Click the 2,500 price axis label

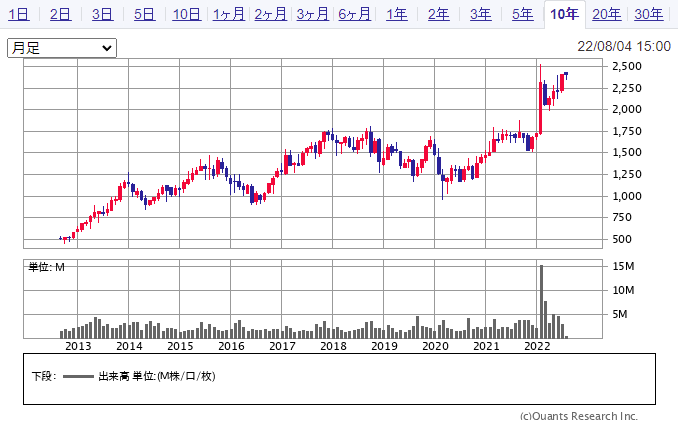point(627,66)
